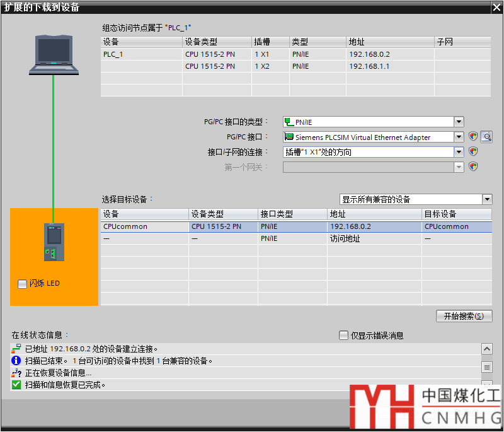Open the first gateway dropdown
The image size is (504, 432).
point(459,167)
